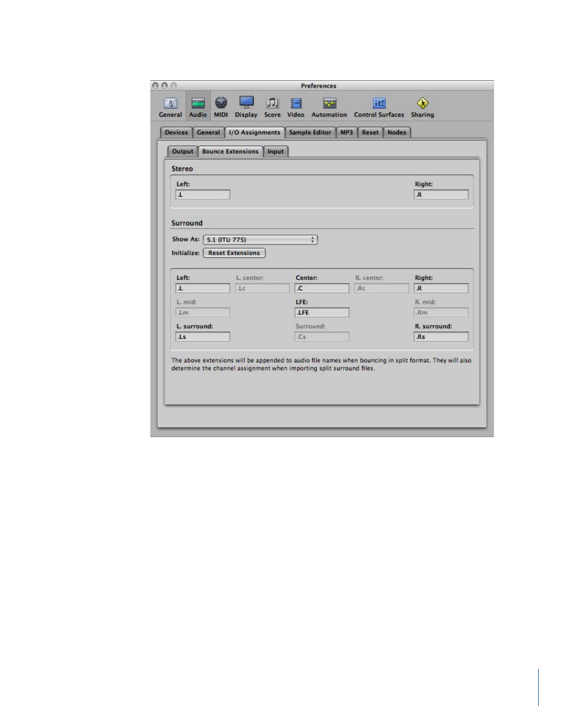Click the disabled R. center field
The height and width of the screenshot is (706, 588).
coord(382,288)
